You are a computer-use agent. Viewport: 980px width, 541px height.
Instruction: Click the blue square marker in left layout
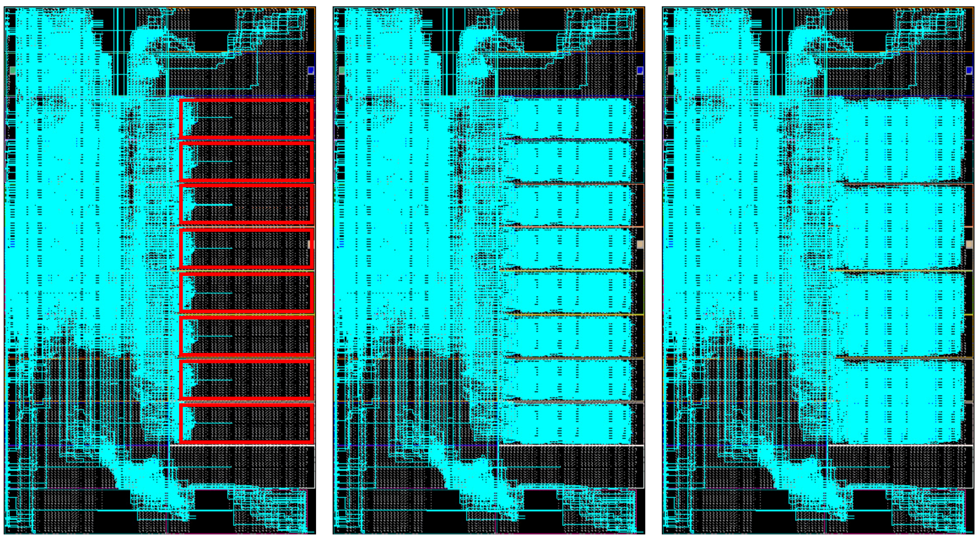click(x=311, y=70)
